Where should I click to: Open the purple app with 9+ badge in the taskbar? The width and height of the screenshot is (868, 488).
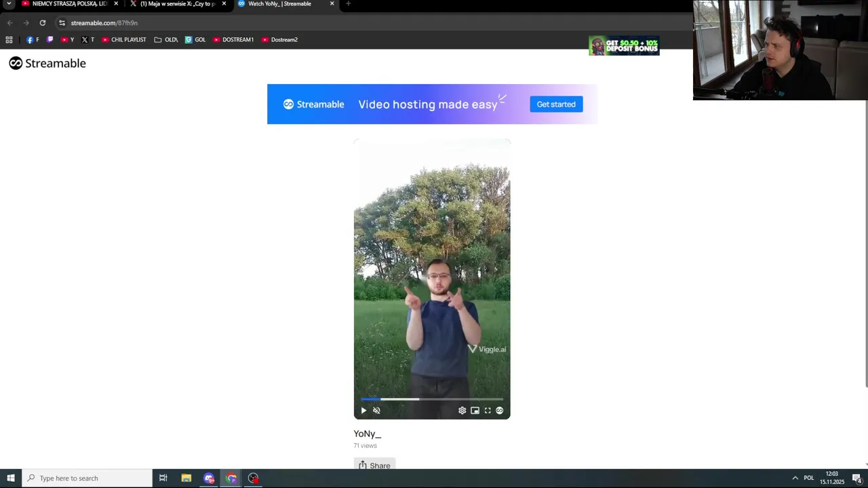pos(209,478)
